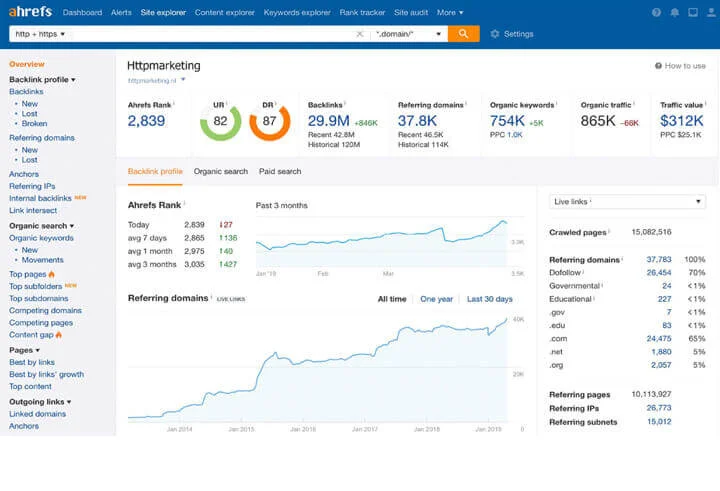The width and height of the screenshot is (720, 491).
Task: Open Keywords explorer in top menu
Action: tap(297, 12)
